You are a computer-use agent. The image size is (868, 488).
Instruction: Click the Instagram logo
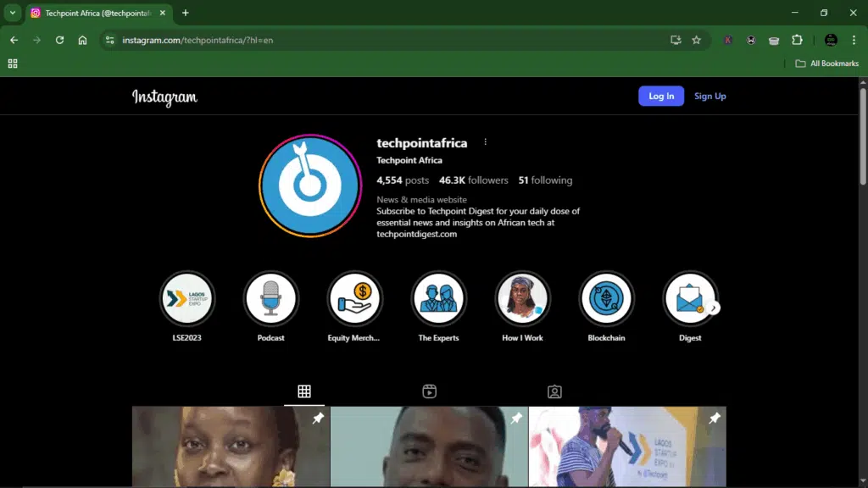164,97
